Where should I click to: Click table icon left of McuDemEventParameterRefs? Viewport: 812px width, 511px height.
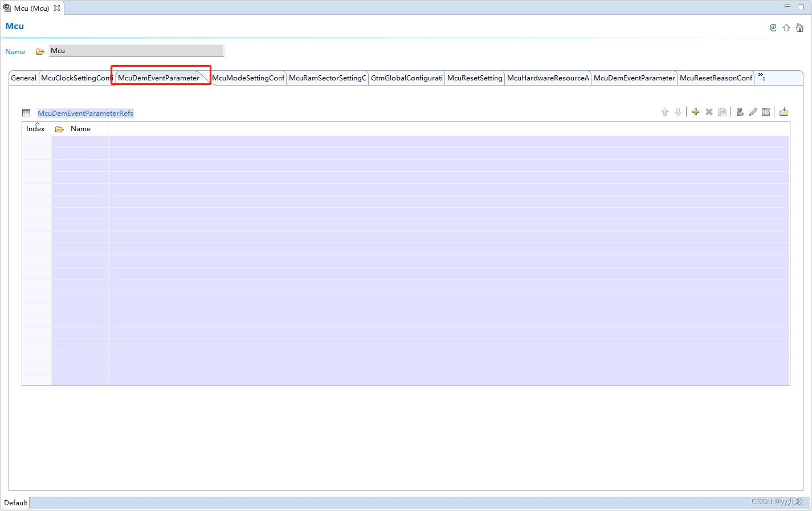[26, 113]
